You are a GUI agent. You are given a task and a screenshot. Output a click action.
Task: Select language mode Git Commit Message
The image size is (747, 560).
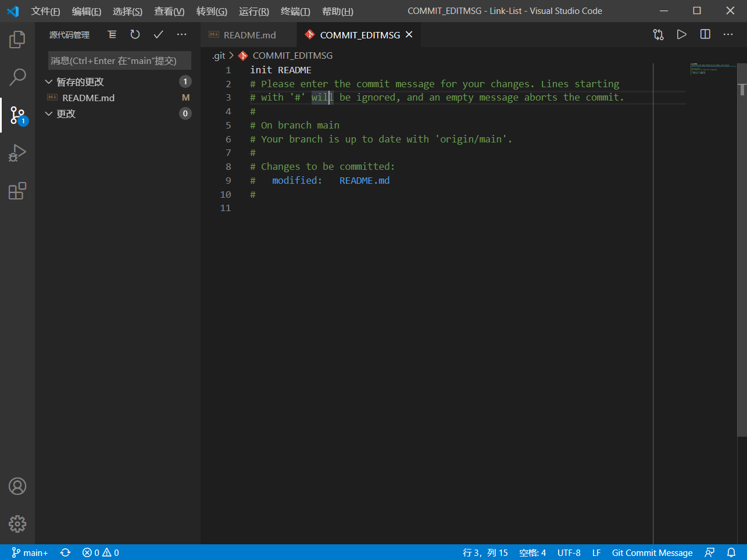(x=652, y=552)
